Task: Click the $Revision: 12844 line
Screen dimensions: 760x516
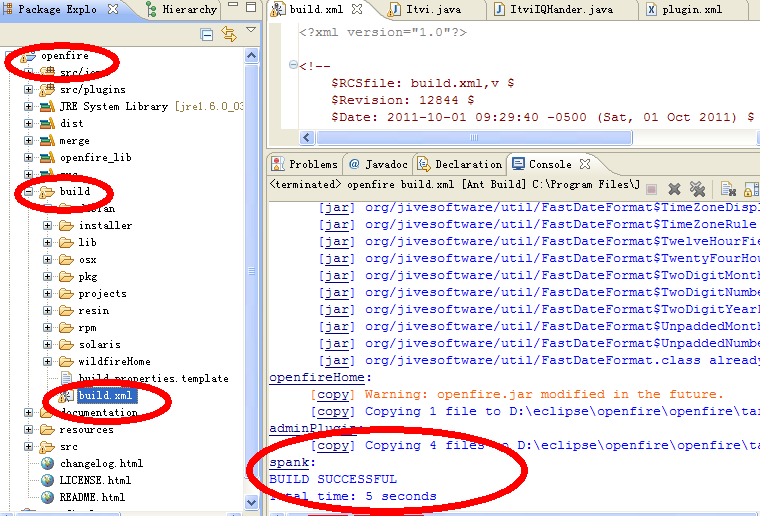Action: pos(403,100)
